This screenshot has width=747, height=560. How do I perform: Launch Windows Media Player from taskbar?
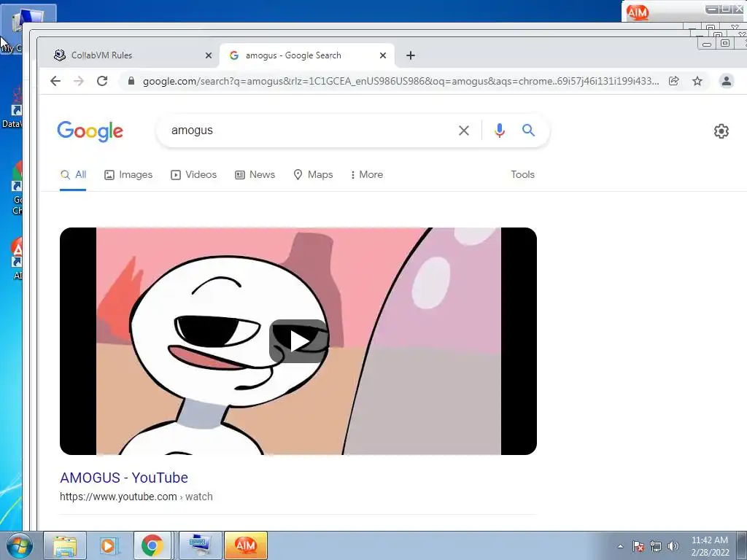click(x=108, y=545)
